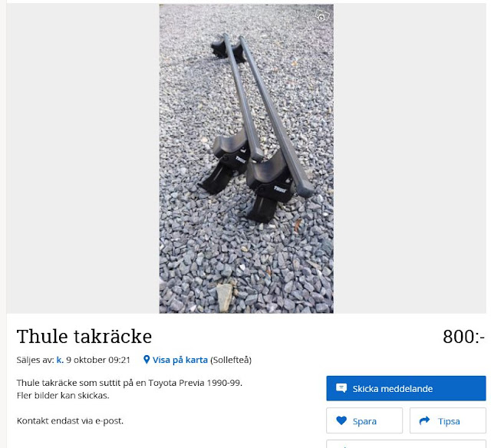Click the map pin icon

click(x=147, y=360)
